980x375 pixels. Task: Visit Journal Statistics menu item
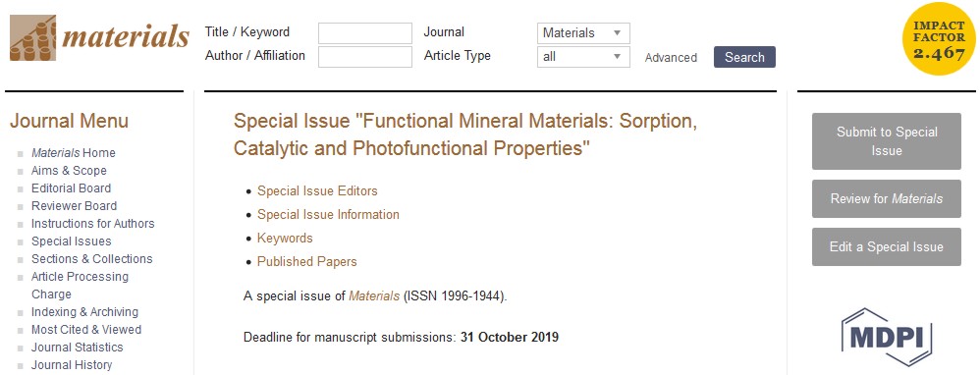coord(78,348)
